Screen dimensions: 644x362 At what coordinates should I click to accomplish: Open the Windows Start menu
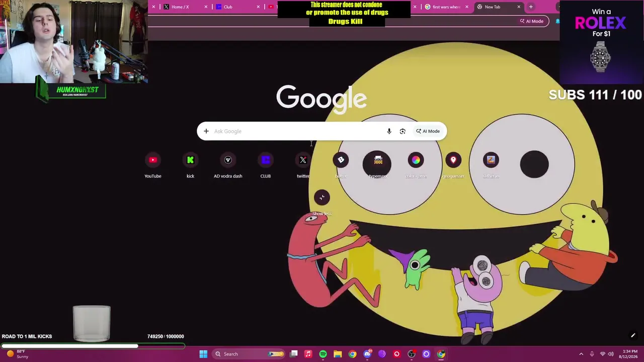pos(203,354)
